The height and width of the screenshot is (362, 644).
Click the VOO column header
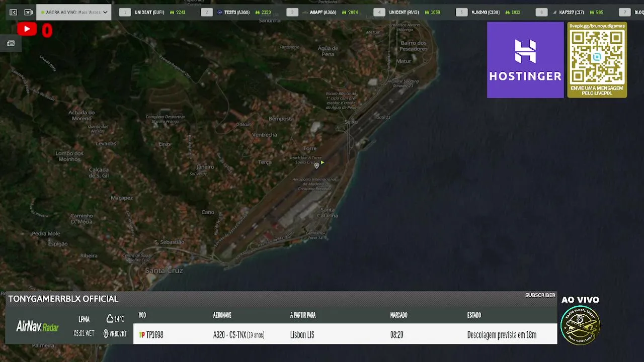[142, 315]
